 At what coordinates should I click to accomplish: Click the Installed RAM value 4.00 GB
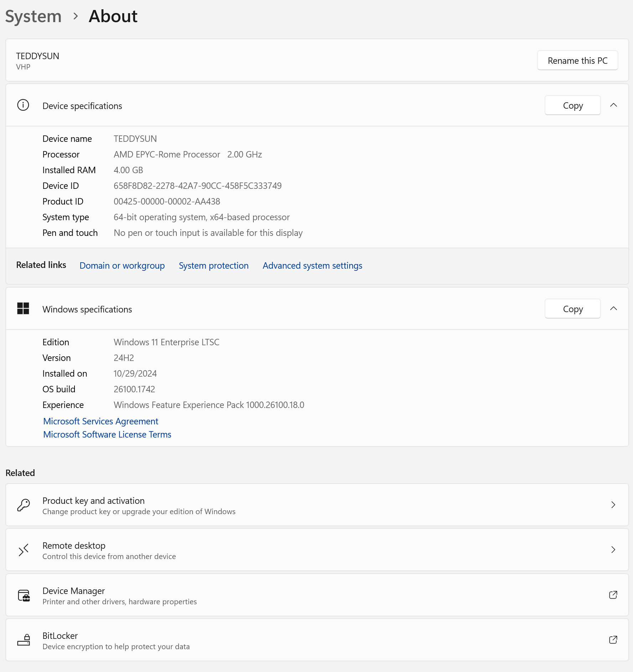tap(128, 170)
